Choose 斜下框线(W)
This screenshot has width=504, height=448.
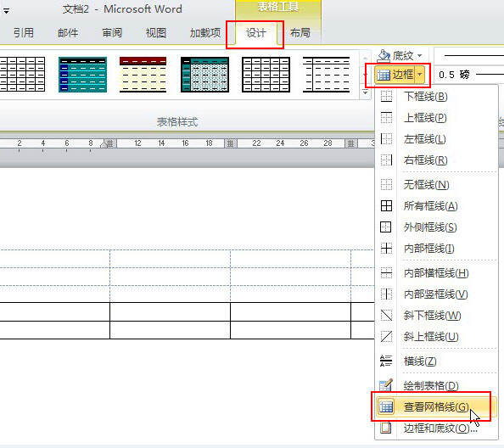pyautogui.click(x=436, y=316)
